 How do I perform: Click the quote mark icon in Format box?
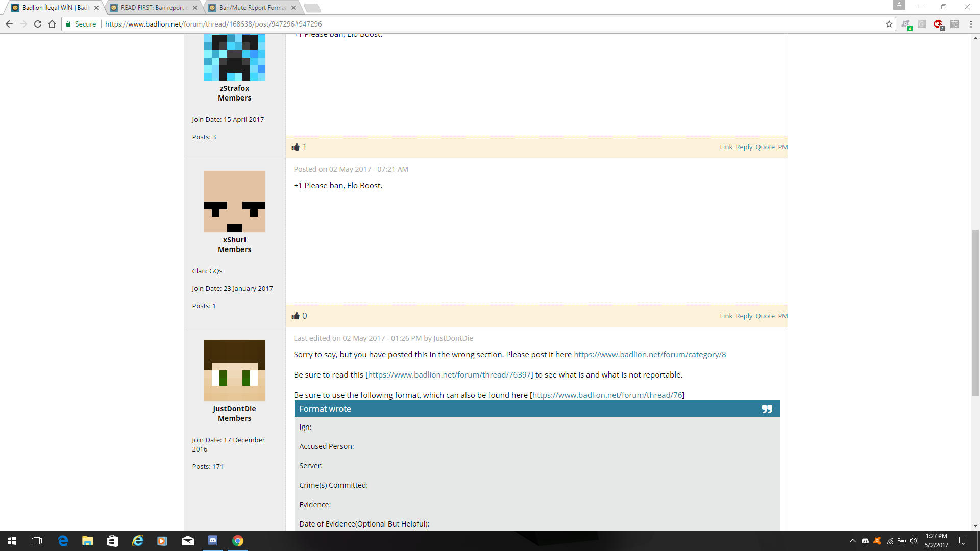tap(767, 409)
